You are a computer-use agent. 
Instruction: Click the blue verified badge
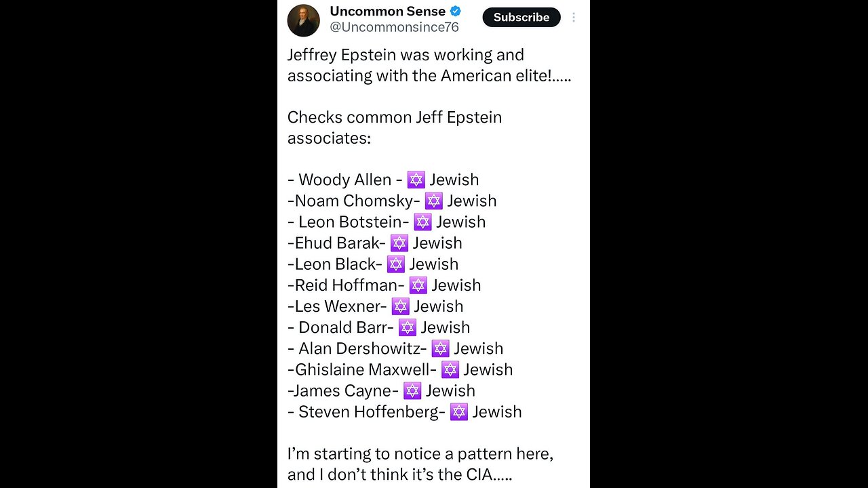click(456, 11)
